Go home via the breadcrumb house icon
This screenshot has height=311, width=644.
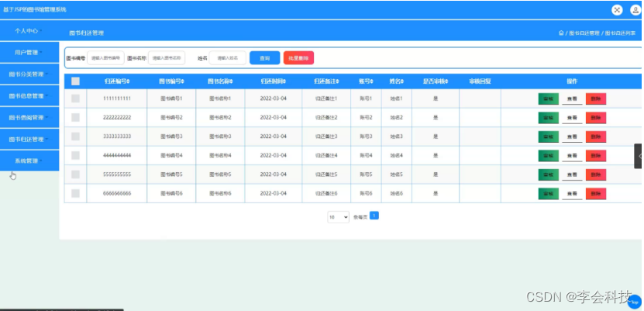561,33
